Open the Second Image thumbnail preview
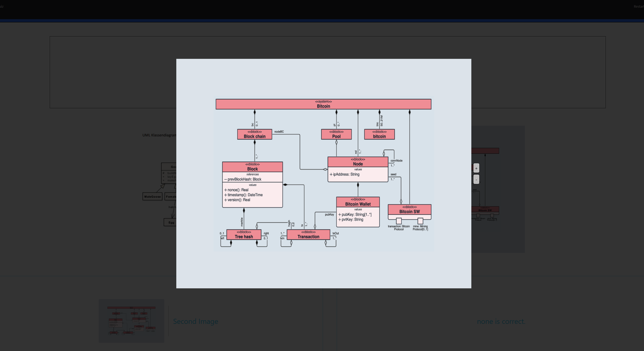The height and width of the screenshot is (351, 644). tap(131, 321)
